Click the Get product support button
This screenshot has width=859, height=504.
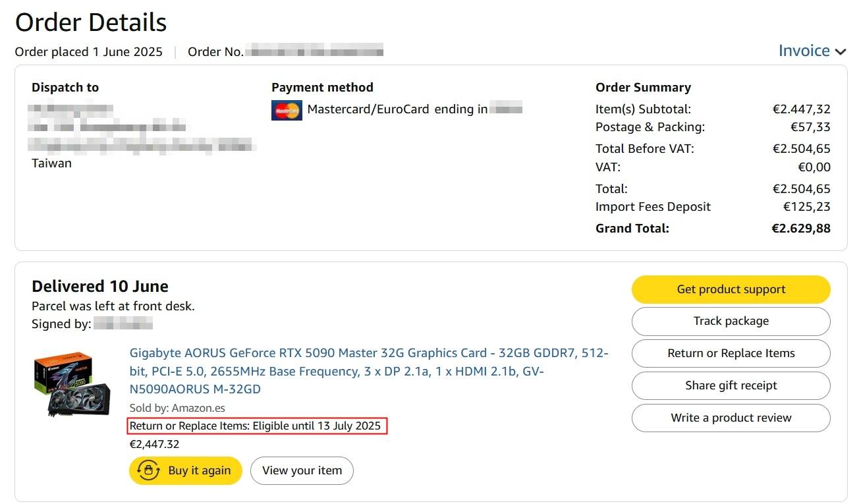click(x=731, y=289)
